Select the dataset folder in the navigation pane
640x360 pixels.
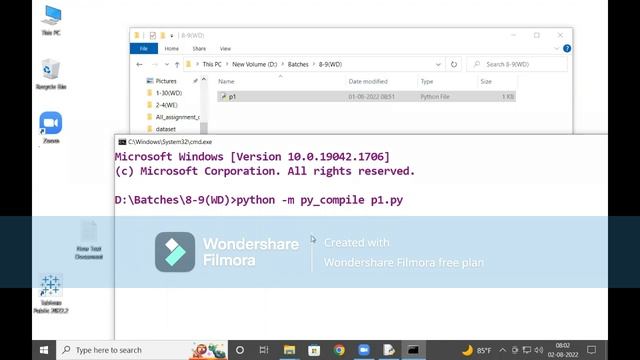[165, 129]
